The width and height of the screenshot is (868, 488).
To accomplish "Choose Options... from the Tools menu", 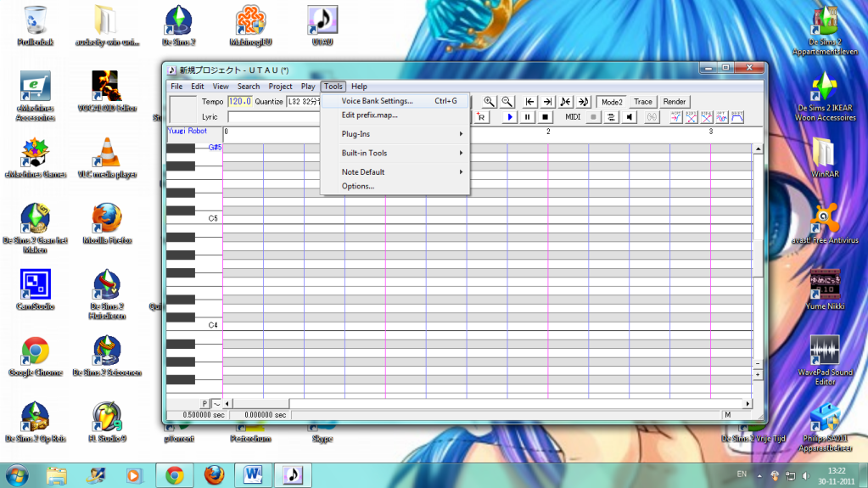I will point(358,186).
